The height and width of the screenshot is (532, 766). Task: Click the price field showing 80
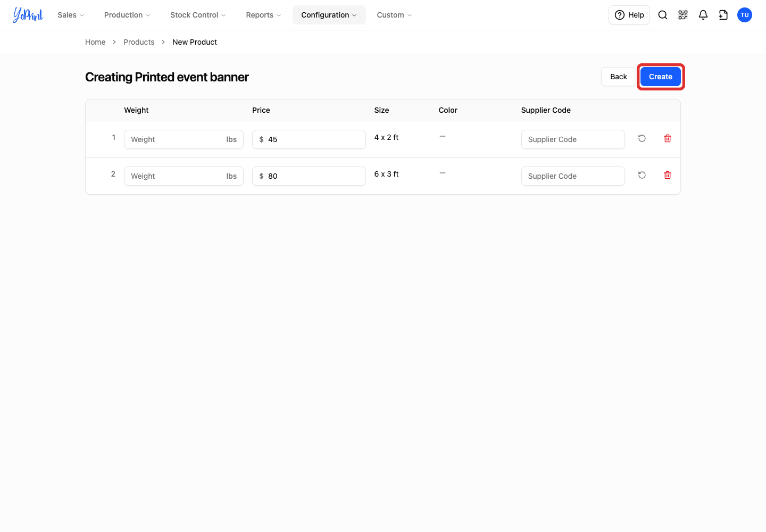click(309, 176)
